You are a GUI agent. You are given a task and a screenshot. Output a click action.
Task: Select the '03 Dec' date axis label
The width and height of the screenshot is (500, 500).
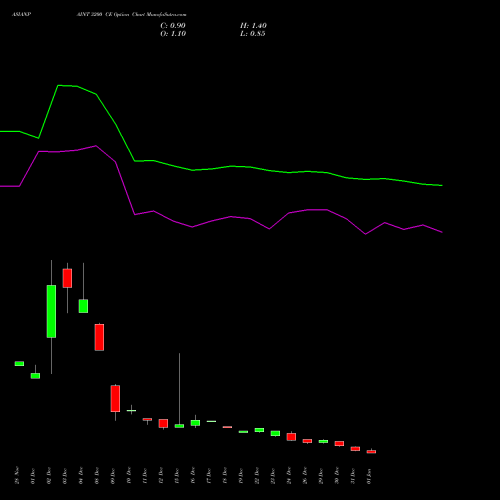pos(65,475)
